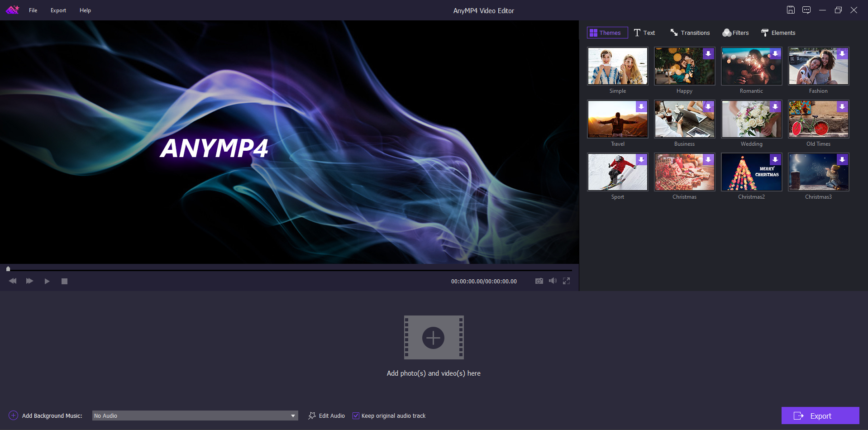The height and width of the screenshot is (430, 868).
Task: Click the plus filmstrip to add media
Action: (x=434, y=337)
